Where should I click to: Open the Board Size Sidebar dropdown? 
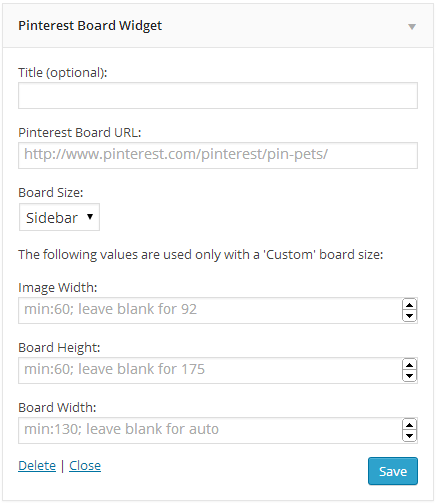click(x=59, y=217)
